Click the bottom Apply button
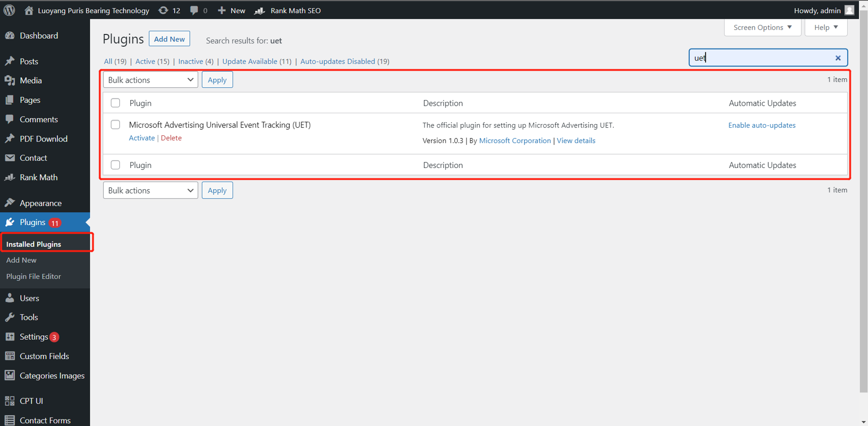Viewport: 868px width, 426px height. (x=217, y=191)
